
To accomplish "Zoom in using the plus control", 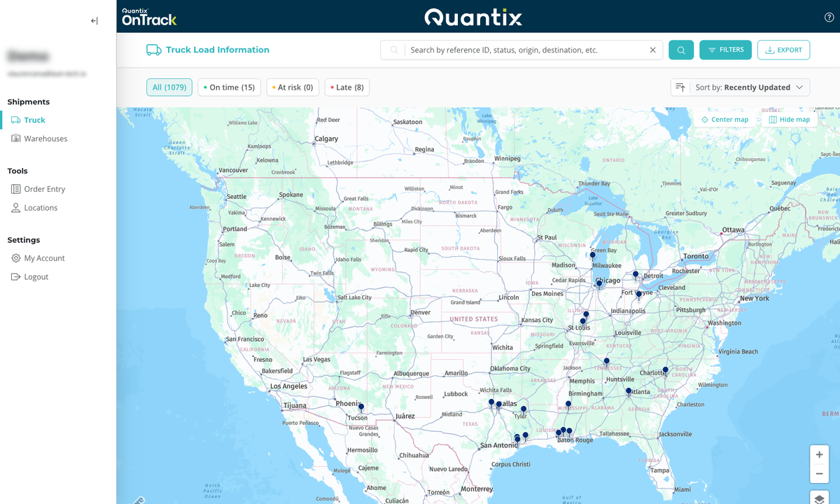I will point(819,454).
